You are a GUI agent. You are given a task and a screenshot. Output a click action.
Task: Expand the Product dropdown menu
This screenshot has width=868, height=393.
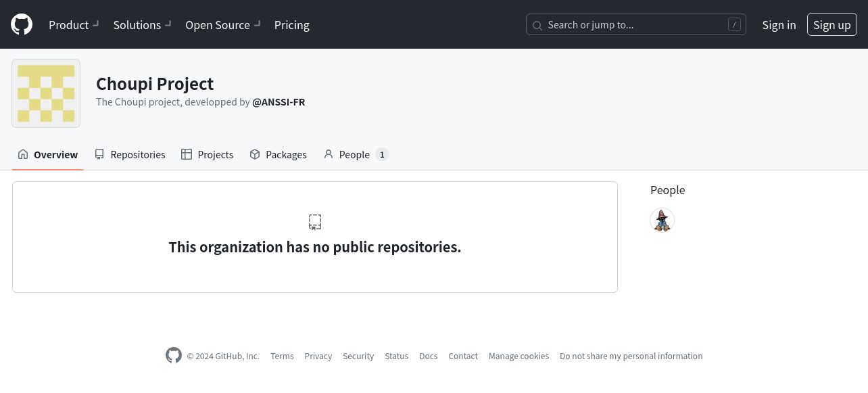tap(74, 25)
